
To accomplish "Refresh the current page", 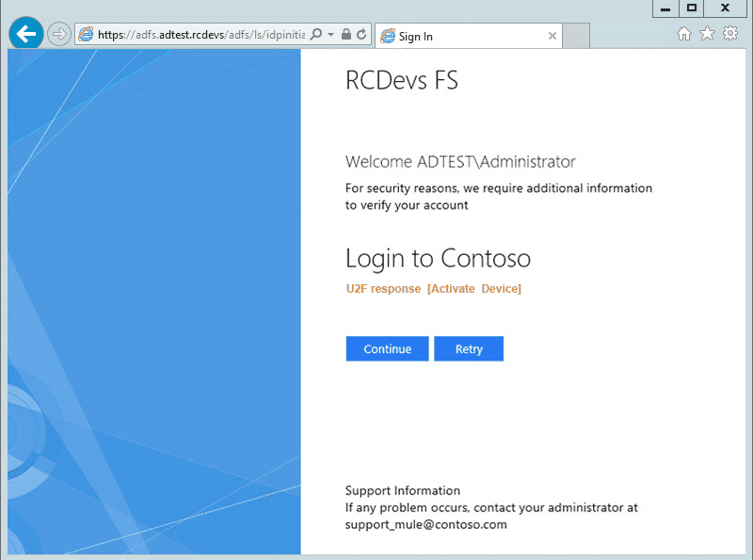I will [x=360, y=35].
